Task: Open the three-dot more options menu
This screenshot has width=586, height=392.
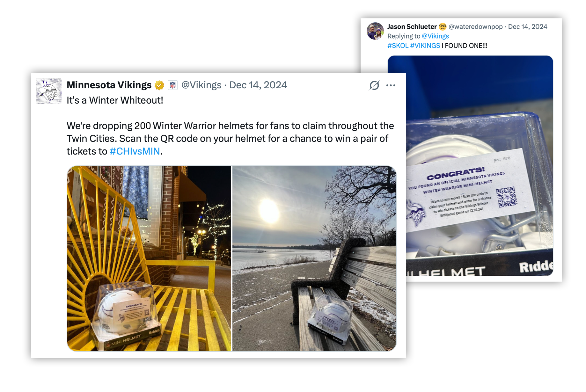Action: 391,85
